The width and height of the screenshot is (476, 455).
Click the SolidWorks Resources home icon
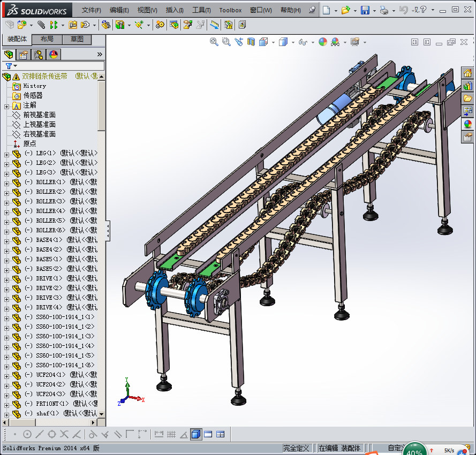click(467, 73)
